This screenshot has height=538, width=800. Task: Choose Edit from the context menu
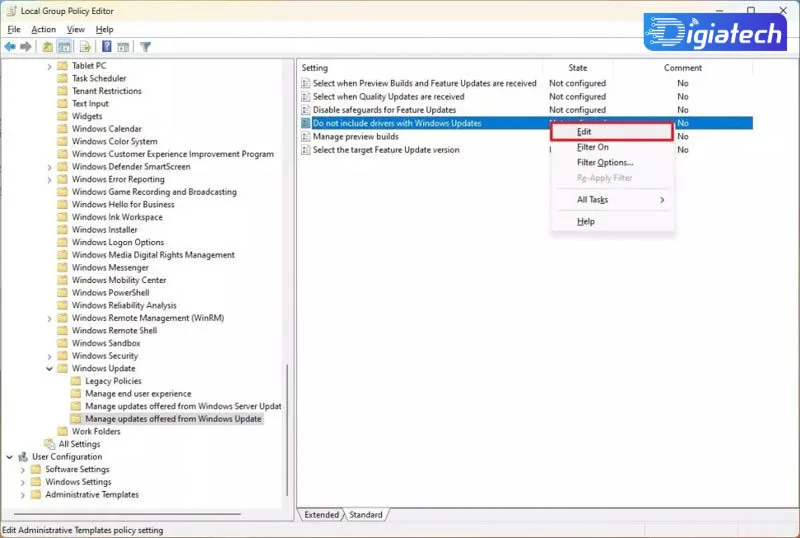612,132
